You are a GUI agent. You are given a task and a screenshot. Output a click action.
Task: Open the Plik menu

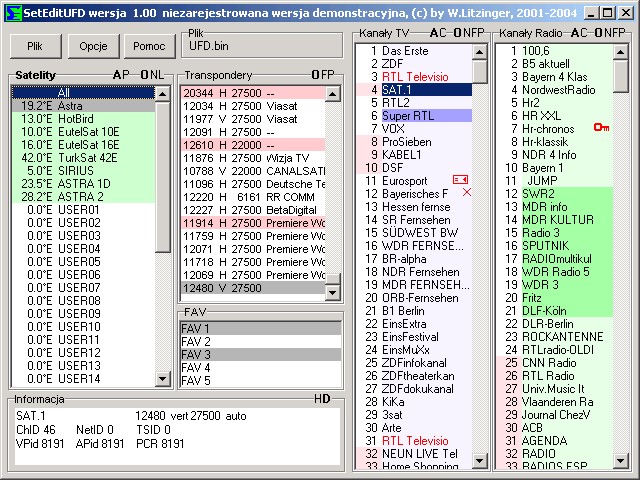36,46
